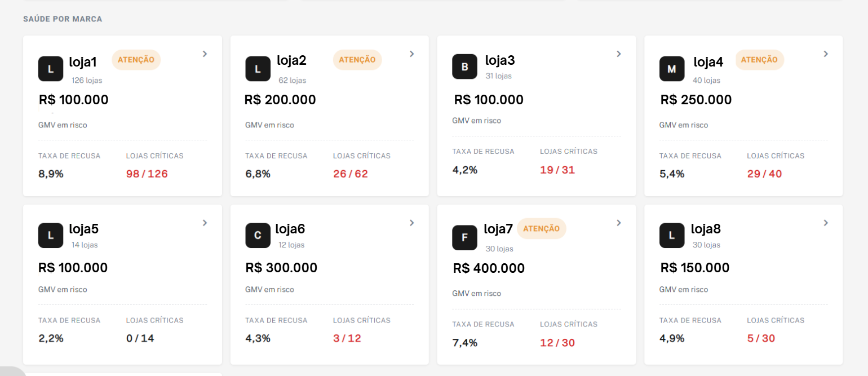Open the loja3 brand name link
Image resolution: width=868 pixels, height=376 pixels.
click(x=500, y=60)
